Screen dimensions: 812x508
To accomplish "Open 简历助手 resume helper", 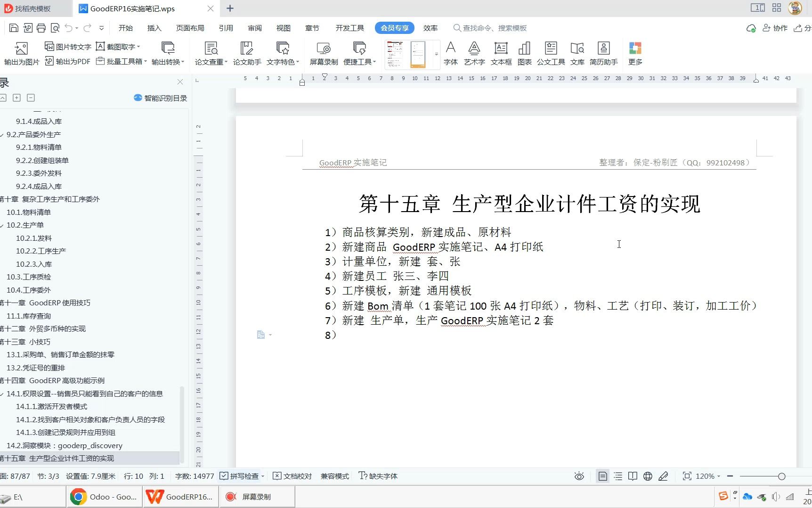I will tap(603, 54).
